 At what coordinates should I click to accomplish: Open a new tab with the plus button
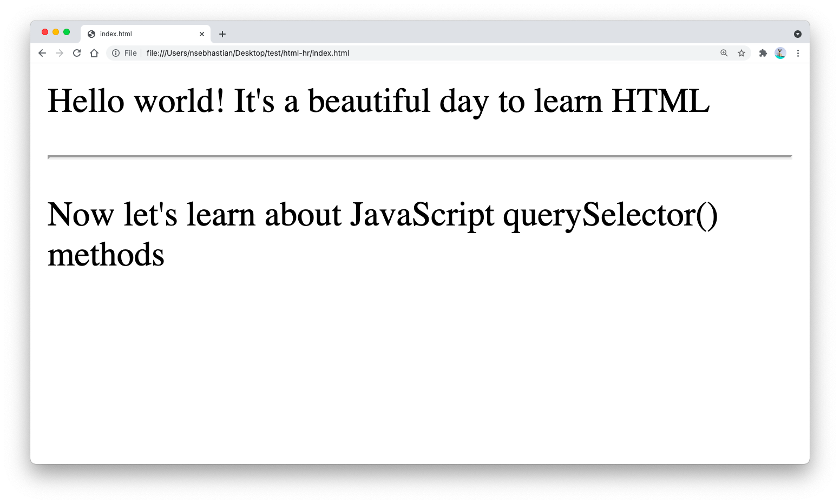[x=222, y=34]
